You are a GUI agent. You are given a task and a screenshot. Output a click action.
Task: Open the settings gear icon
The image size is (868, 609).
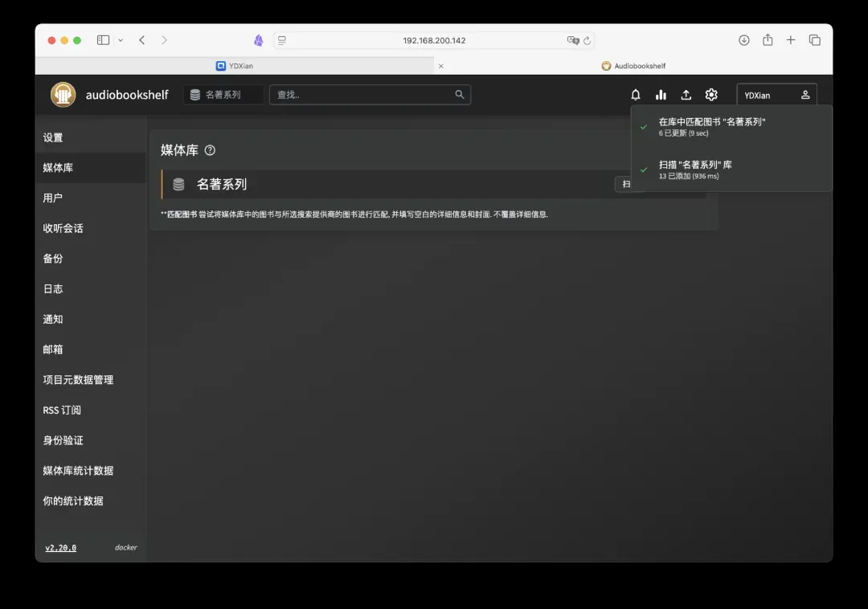[711, 95]
